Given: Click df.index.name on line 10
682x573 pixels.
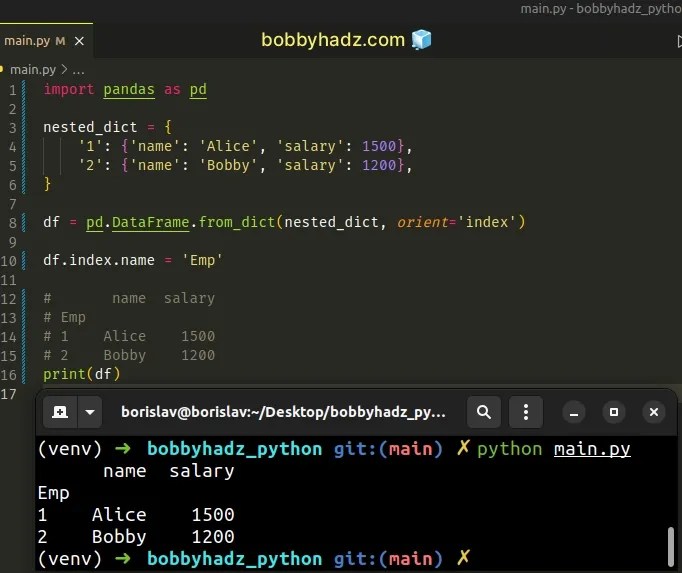Looking at the screenshot, I should 99,260.
